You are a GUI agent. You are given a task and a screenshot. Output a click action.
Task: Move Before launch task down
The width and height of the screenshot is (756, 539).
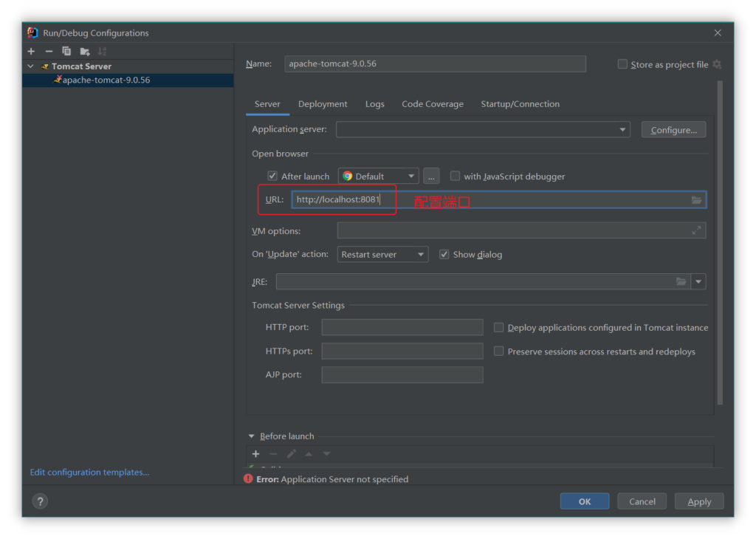[x=326, y=453]
